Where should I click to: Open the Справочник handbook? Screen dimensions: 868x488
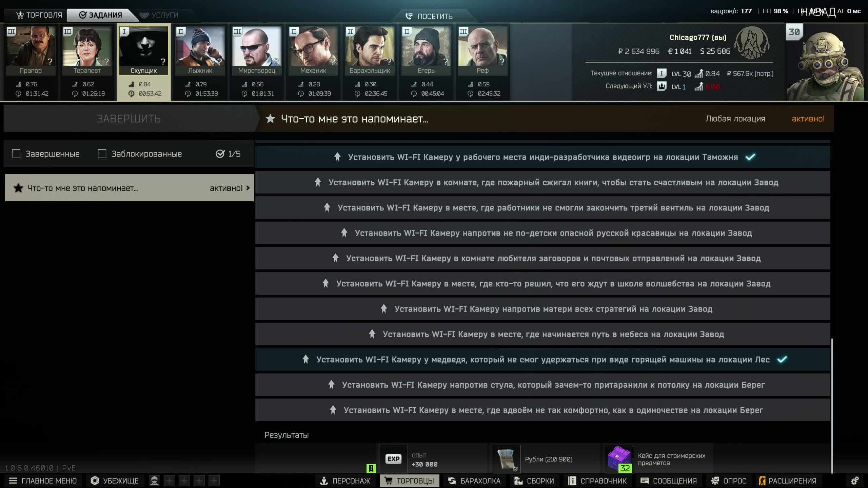[597, 481]
